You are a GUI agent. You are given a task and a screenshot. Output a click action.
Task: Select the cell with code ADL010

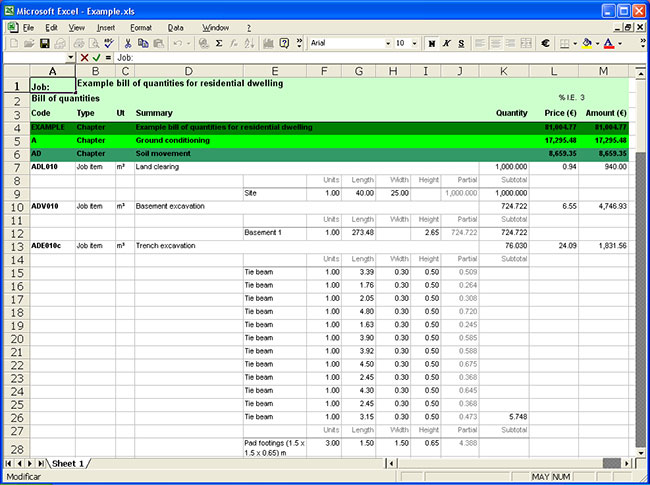coord(53,167)
